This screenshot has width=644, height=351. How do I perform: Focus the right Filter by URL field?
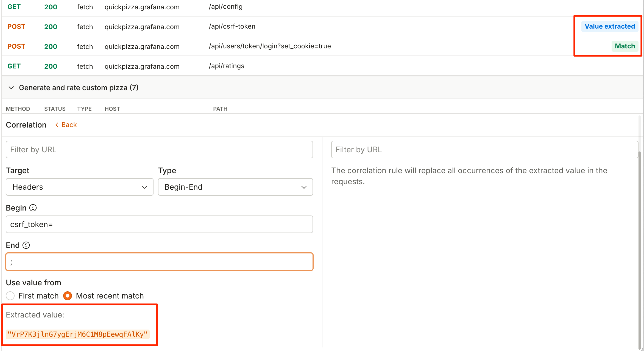point(484,150)
